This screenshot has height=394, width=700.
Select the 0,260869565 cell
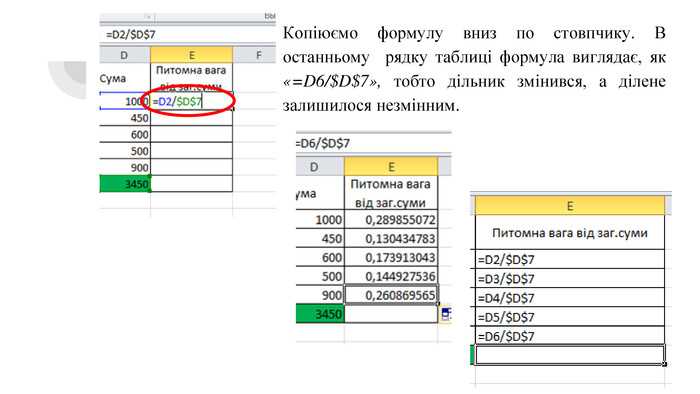pyautogui.click(x=391, y=294)
